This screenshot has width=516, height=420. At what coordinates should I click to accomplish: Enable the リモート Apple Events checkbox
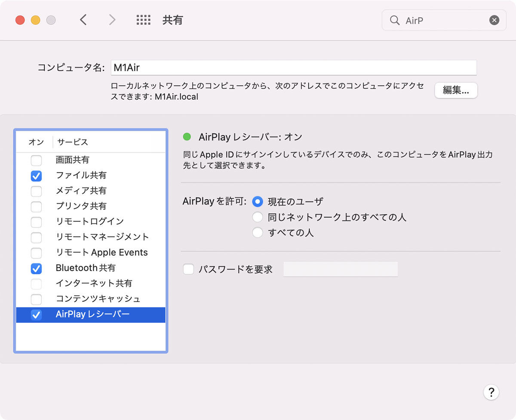[37, 253]
